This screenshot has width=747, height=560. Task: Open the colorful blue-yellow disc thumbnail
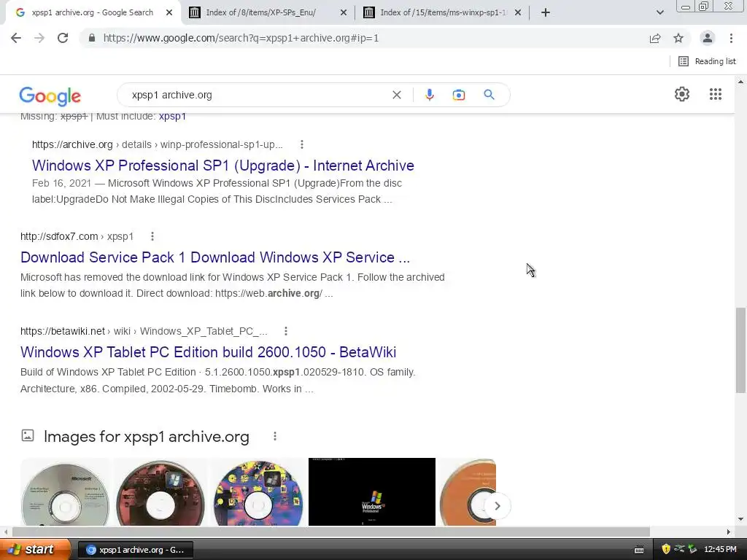[x=258, y=492]
